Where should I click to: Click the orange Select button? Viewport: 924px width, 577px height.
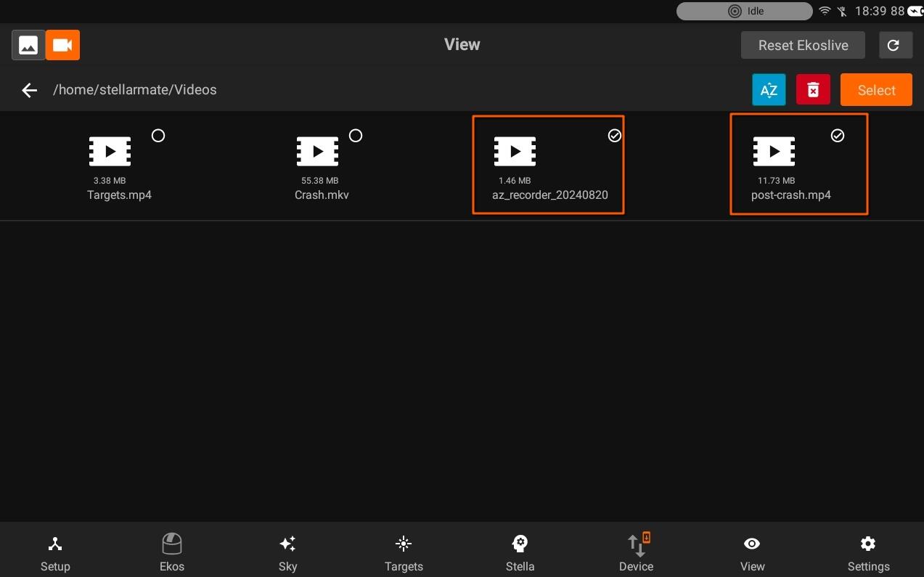coord(876,90)
